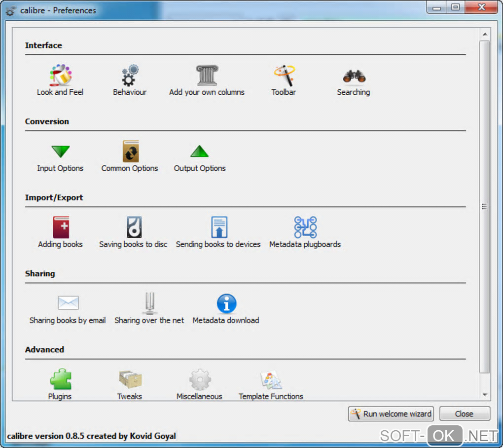Click the Sharing section heading

40,273
